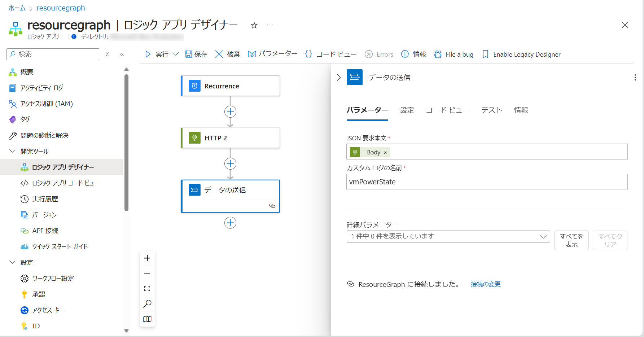Go to ホーム breadcrumb

click(x=17, y=8)
